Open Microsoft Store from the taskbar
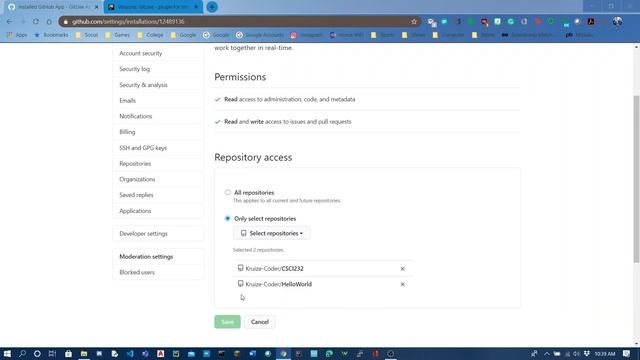 point(68,353)
